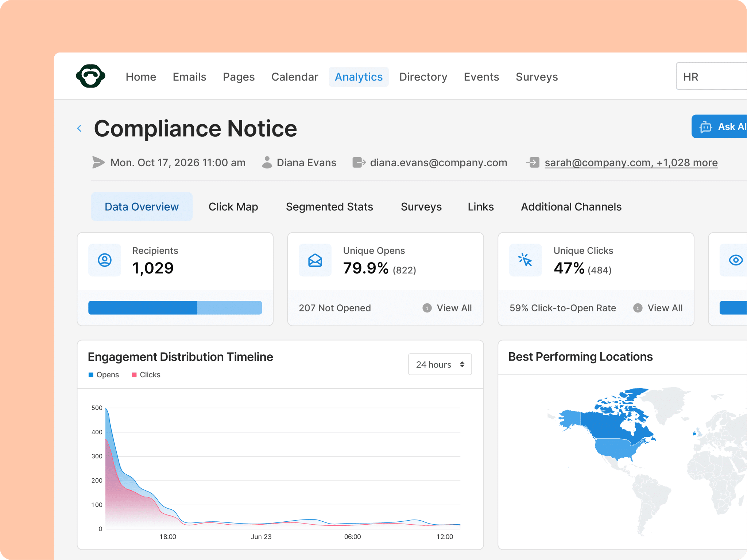The width and height of the screenshot is (747, 560).
Task: Open the 24 hours timeframe dropdown
Action: (x=440, y=364)
